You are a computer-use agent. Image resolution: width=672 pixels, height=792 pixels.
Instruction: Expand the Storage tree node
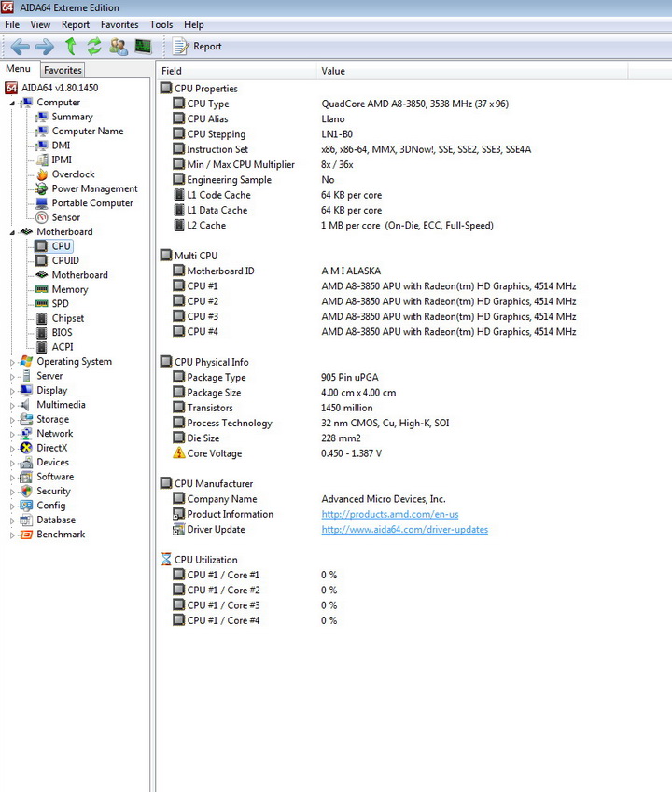point(12,420)
